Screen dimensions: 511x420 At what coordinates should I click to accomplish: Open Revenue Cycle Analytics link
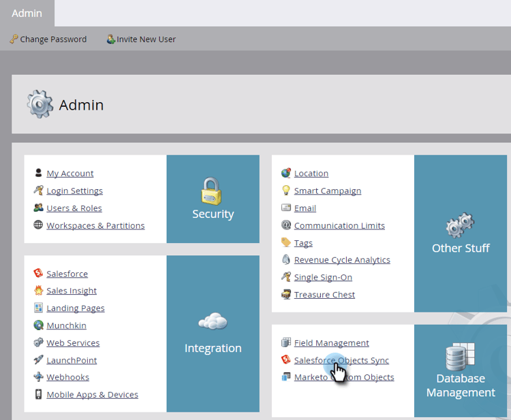tap(342, 260)
